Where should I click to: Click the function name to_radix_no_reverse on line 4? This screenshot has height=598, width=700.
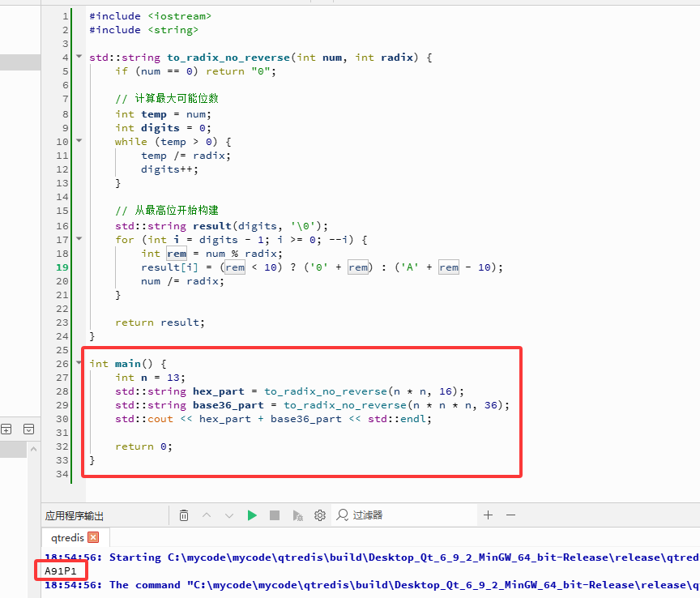(228, 58)
